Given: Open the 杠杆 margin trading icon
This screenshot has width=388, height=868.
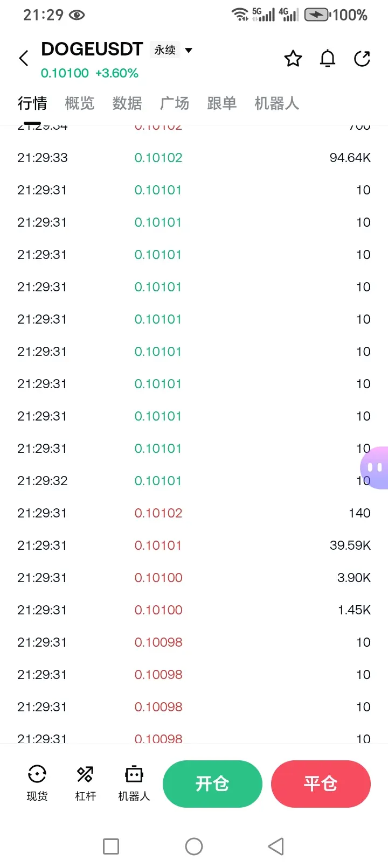Looking at the screenshot, I should 85,783.
